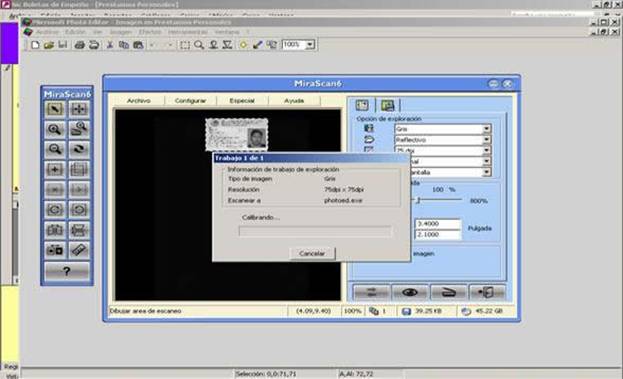Open the Configurar menu in MiraScan6
The height and width of the screenshot is (379, 623).
pos(190,101)
